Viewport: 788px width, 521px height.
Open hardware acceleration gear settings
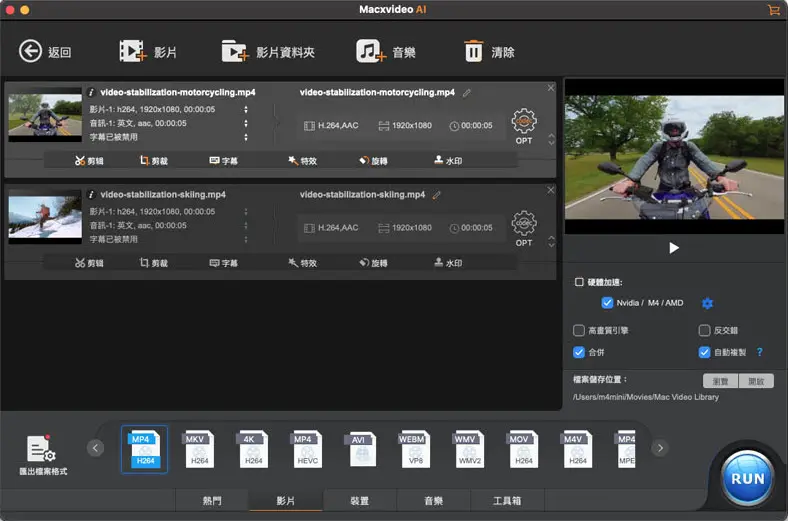tap(708, 303)
